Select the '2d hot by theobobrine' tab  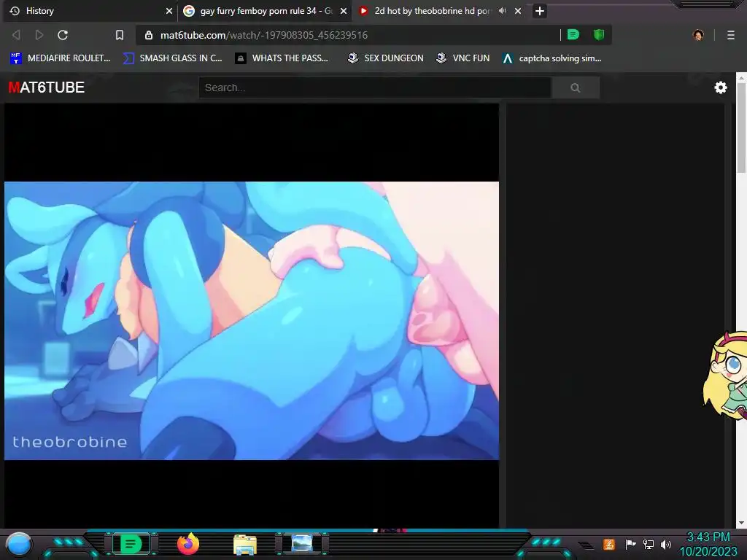(438, 11)
